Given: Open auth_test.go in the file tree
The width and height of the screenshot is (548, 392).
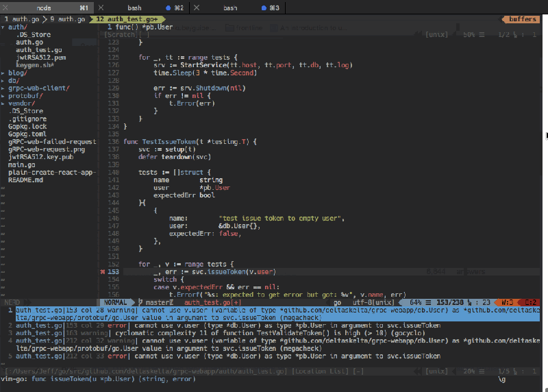Looking at the screenshot, I should [39, 50].
